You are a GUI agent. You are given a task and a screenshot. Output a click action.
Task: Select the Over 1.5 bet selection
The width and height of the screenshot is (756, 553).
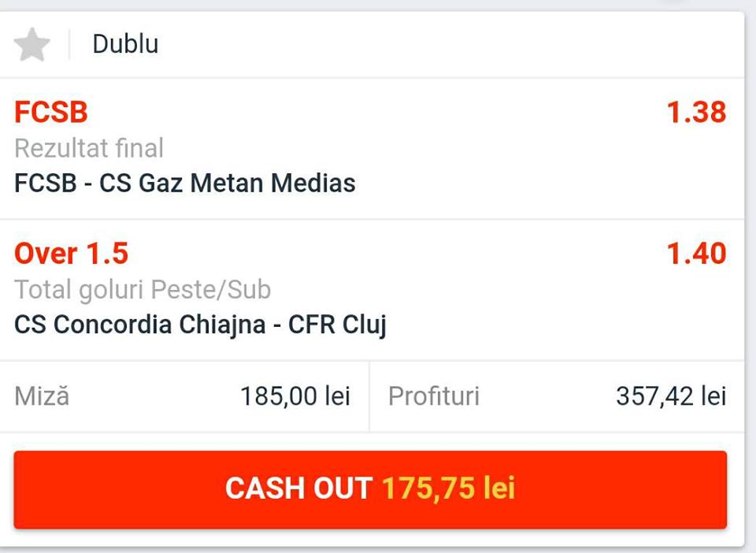[72, 254]
